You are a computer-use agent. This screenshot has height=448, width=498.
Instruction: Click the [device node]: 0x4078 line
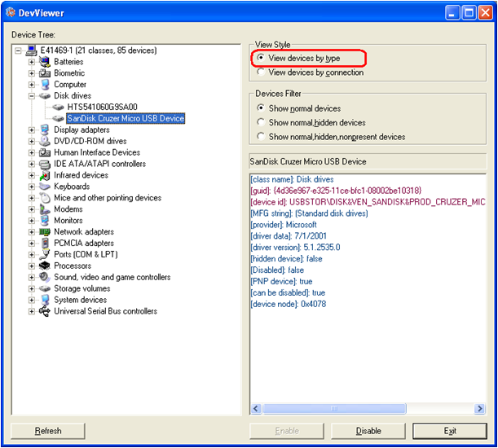click(x=288, y=304)
